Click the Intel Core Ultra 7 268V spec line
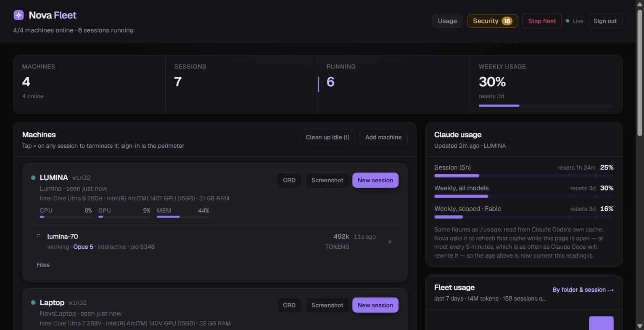The image size is (644, 330). pyautogui.click(x=135, y=323)
